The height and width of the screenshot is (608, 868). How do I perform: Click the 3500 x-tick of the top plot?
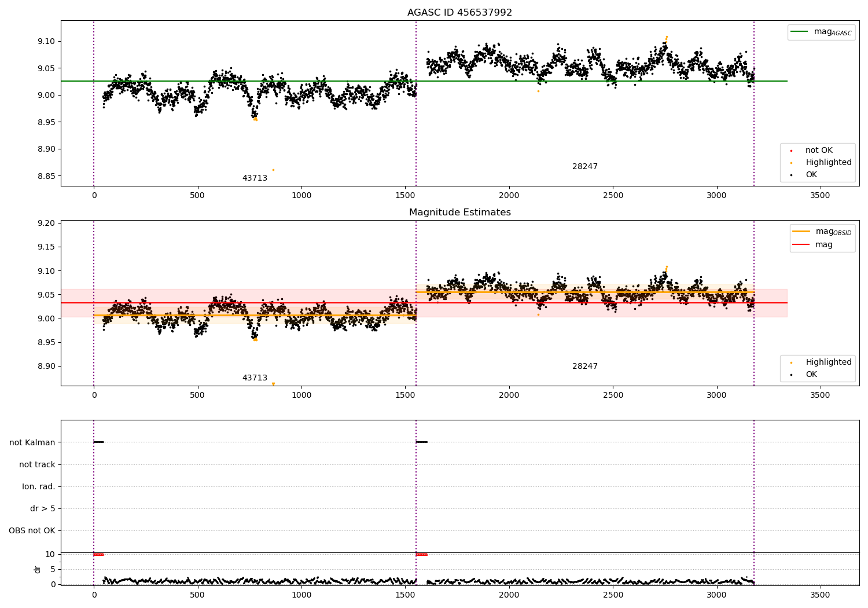point(820,196)
